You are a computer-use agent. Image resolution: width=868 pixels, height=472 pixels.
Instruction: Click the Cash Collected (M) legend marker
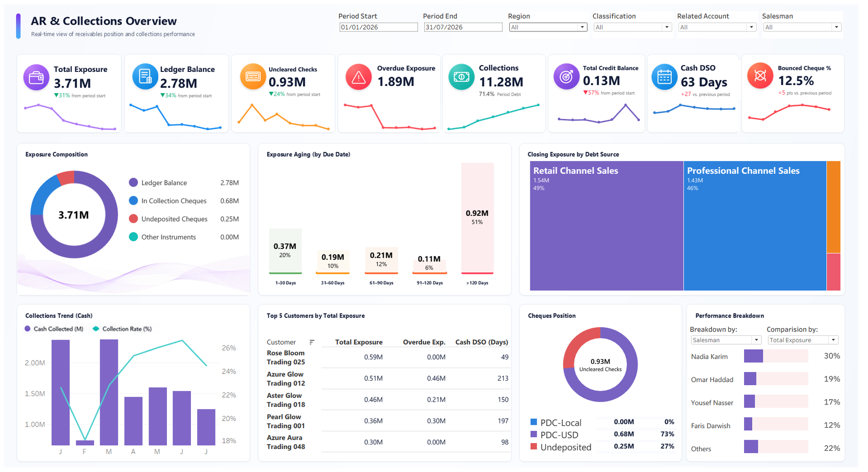[x=27, y=329]
